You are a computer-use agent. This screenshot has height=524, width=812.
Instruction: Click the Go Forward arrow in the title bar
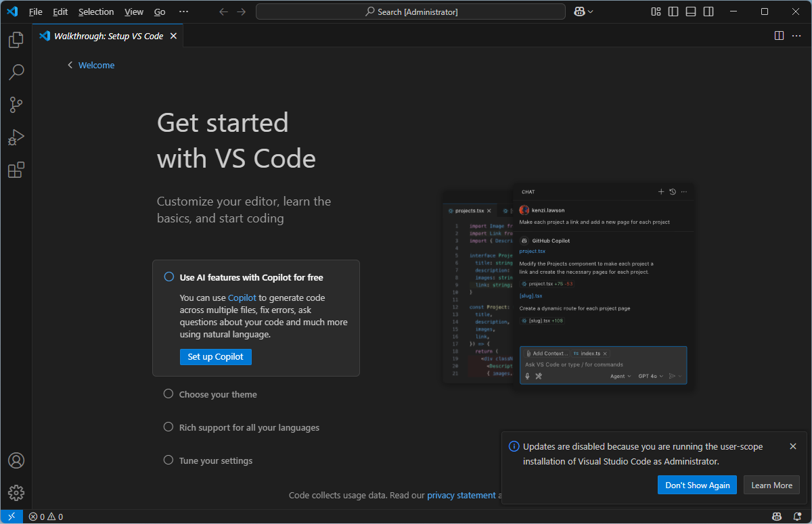242,11
